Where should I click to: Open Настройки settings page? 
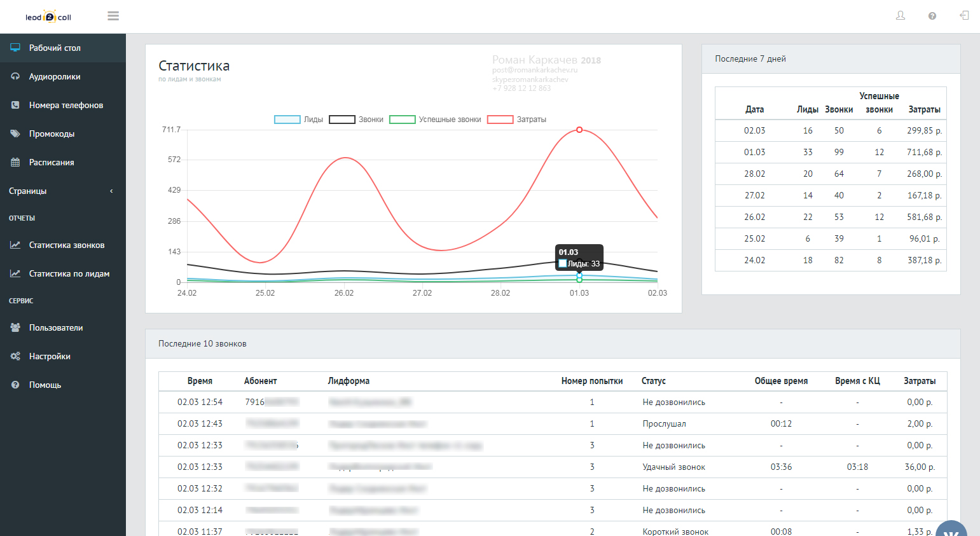pos(63,356)
